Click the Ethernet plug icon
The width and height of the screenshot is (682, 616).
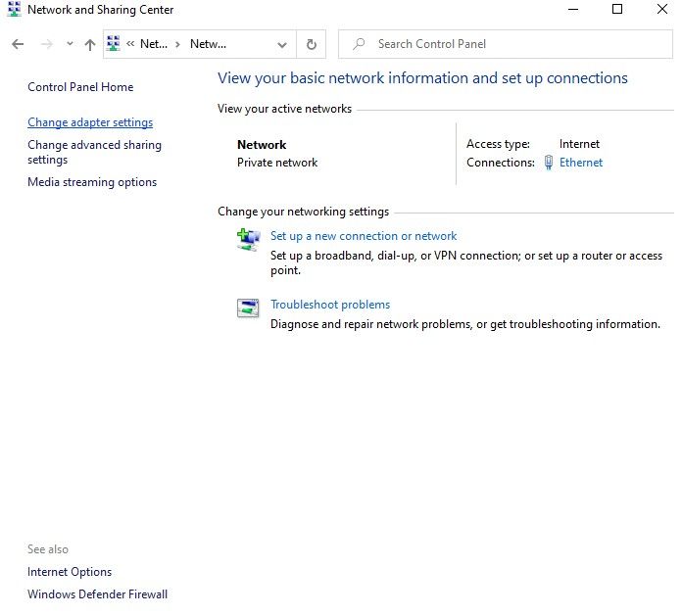548,164
